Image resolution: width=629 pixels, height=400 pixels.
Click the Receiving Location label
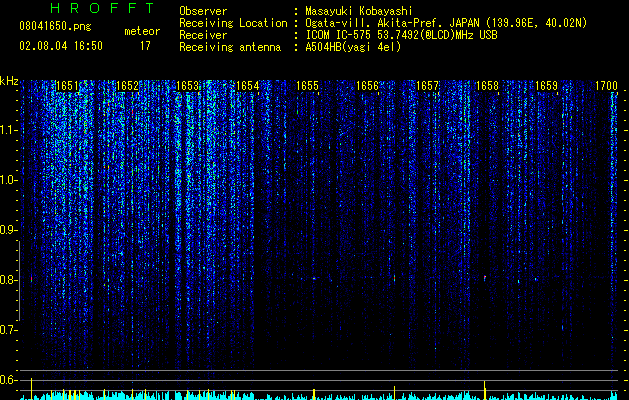[x=233, y=23]
